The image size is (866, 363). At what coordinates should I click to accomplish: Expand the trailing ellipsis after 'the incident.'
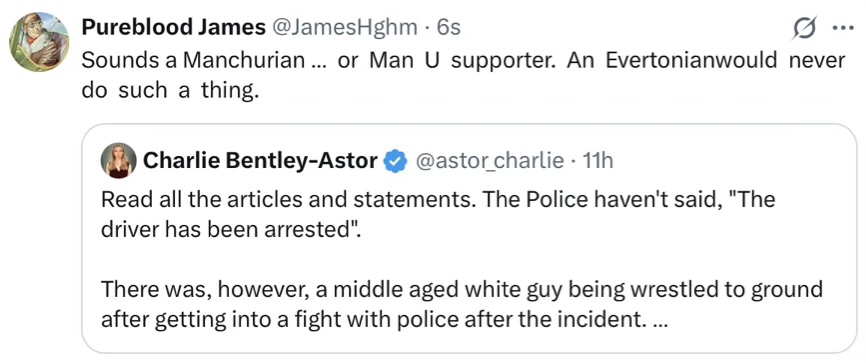tap(659, 320)
